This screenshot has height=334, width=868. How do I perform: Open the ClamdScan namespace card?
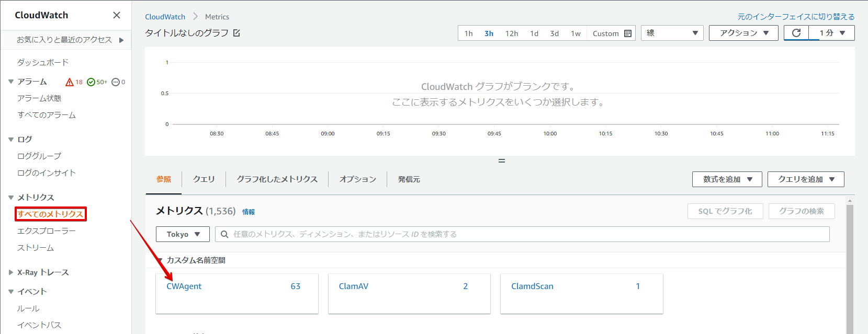coord(582,294)
